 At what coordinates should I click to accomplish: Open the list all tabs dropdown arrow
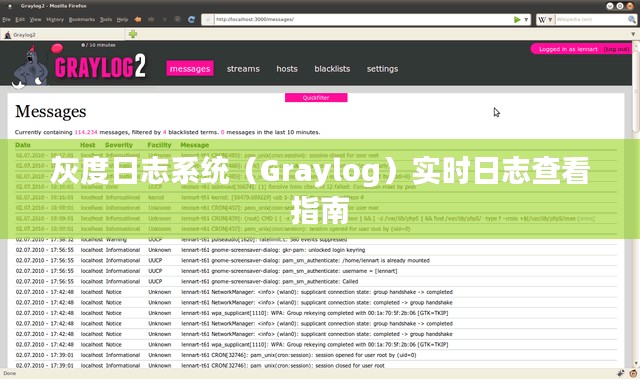click(633, 34)
